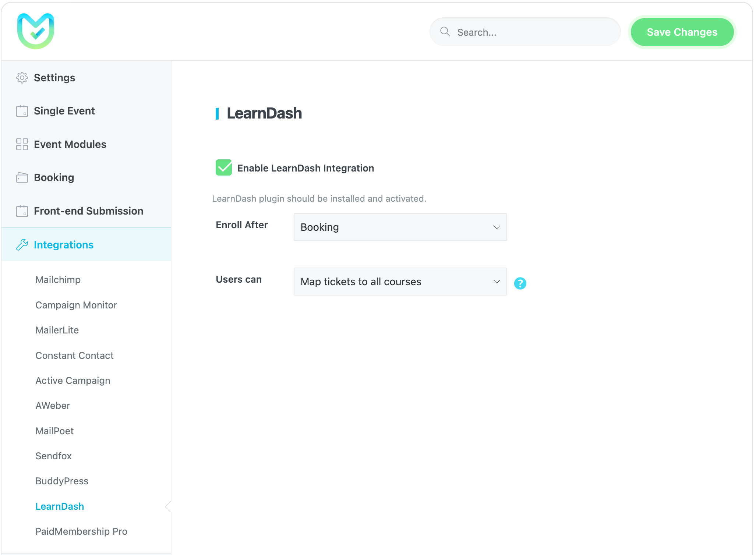
Task: Click the Booking folder icon
Action: point(22,177)
